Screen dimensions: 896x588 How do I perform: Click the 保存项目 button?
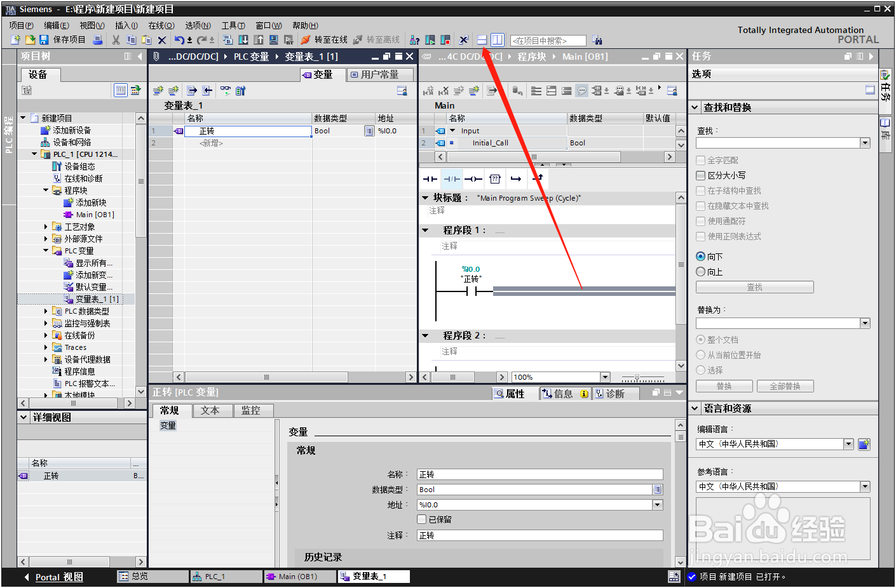pos(62,40)
